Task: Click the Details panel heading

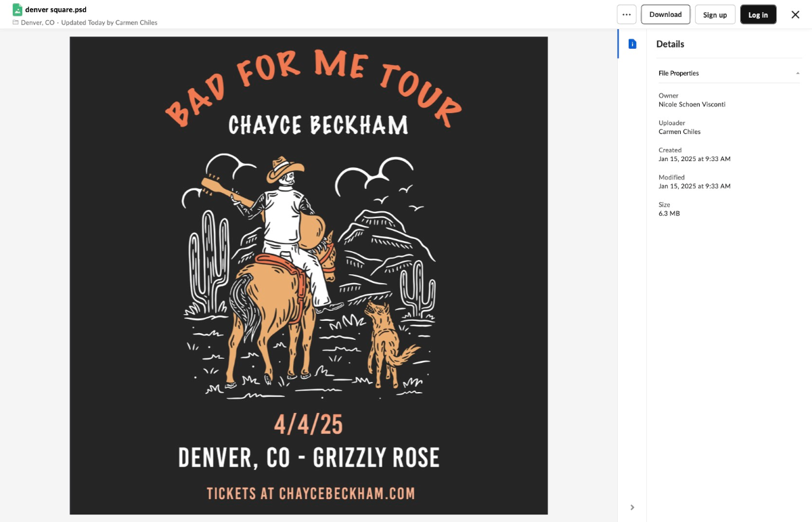Action: click(670, 44)
